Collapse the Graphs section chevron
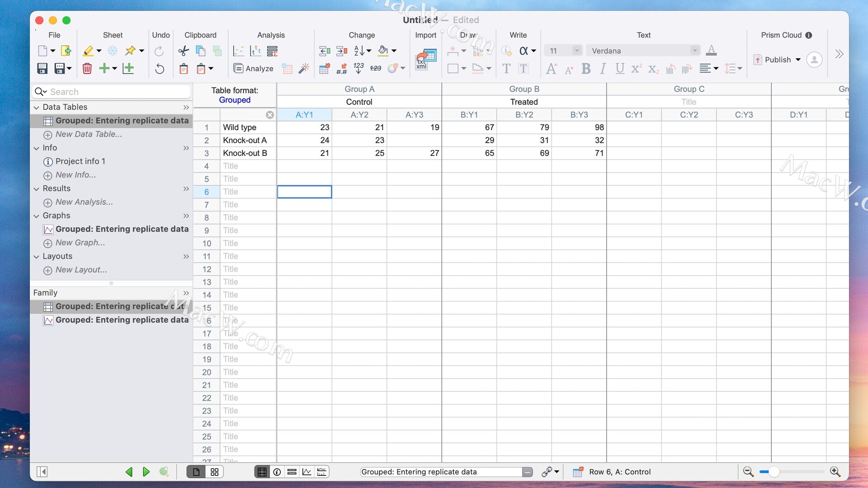Screen dimensions: 868x488 point(37,216)
